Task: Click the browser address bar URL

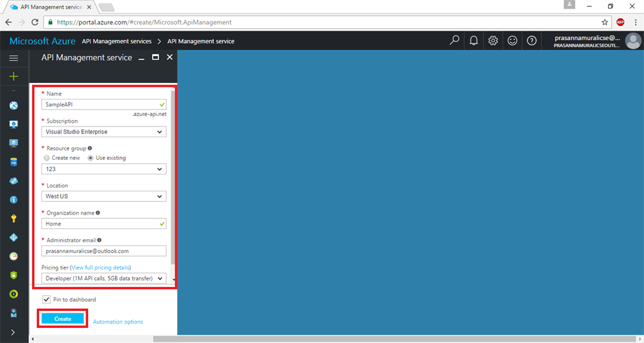Action: click(x=144, y=22)
